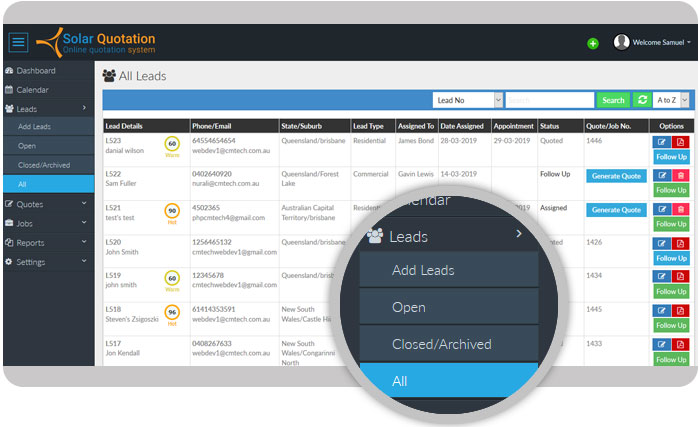Click PDF icon for lead L523
Image resolution: width=700 pixels, height=427 pixels.
point(680,142)
